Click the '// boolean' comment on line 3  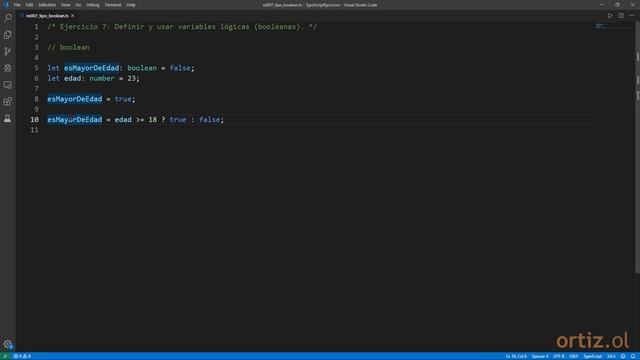point(68,47)
